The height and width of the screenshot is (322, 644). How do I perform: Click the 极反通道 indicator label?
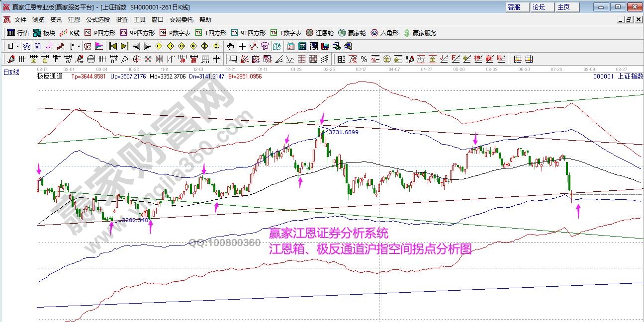click(50, 77)
